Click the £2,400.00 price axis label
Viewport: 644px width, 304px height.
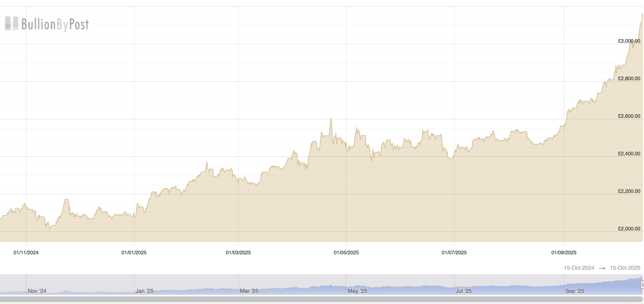tap(629, 154)
